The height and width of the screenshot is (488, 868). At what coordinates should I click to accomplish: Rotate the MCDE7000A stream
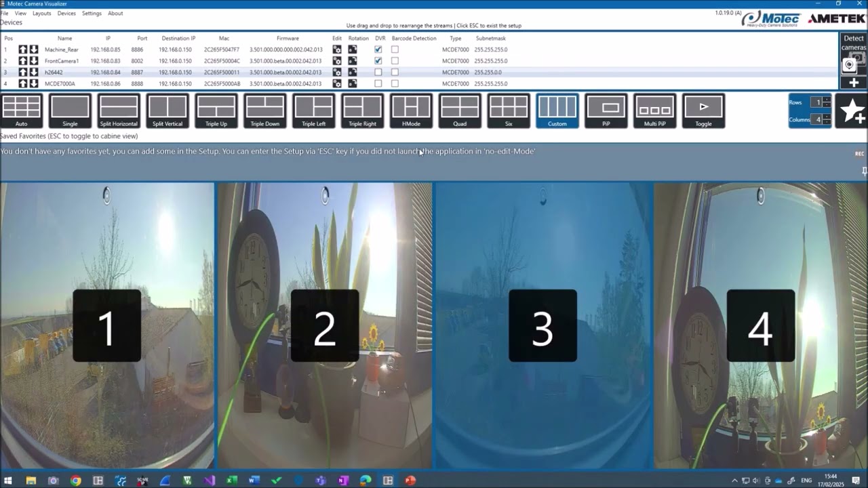[x=353, y=84]
